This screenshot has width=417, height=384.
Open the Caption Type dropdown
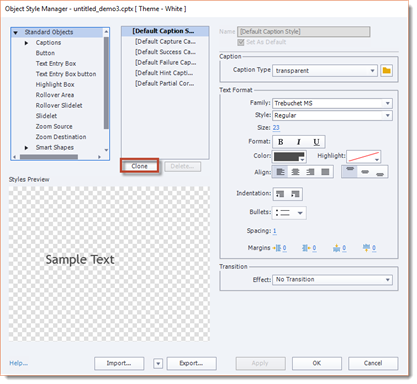pyautogui.click(x=325, y=71)
